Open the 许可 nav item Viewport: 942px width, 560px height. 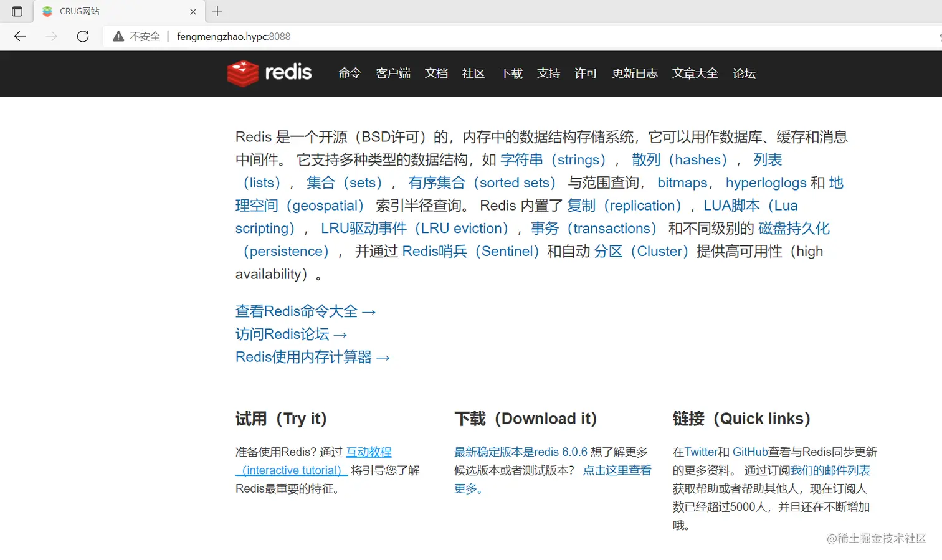586,73
